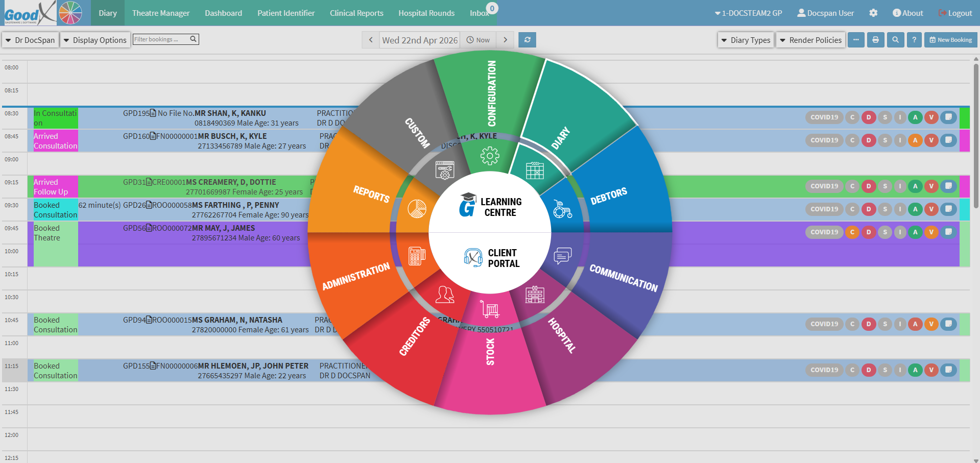Open the more options ellipsis button
The width and height of the screenshot is (980, 463).
(856, 40)
